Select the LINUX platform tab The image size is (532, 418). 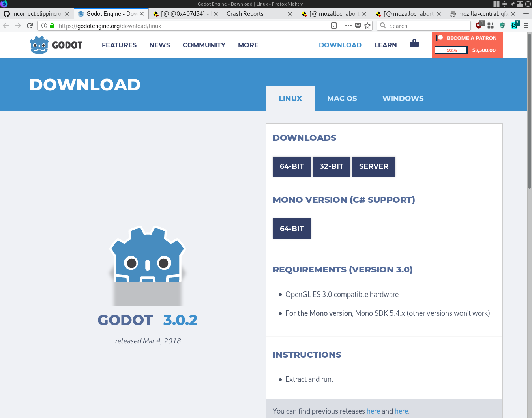pyautogui.click(x=290, y=99)
